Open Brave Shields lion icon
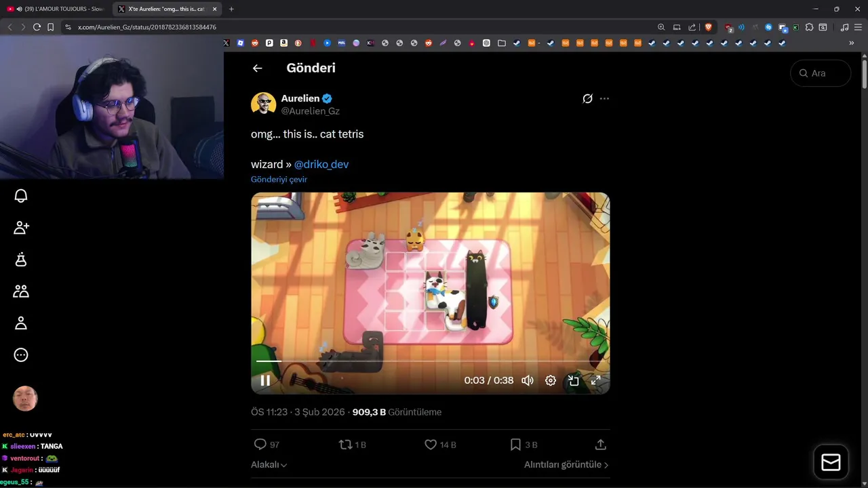The width and height of the screenshot is (868, 488). tap(709, 27)
